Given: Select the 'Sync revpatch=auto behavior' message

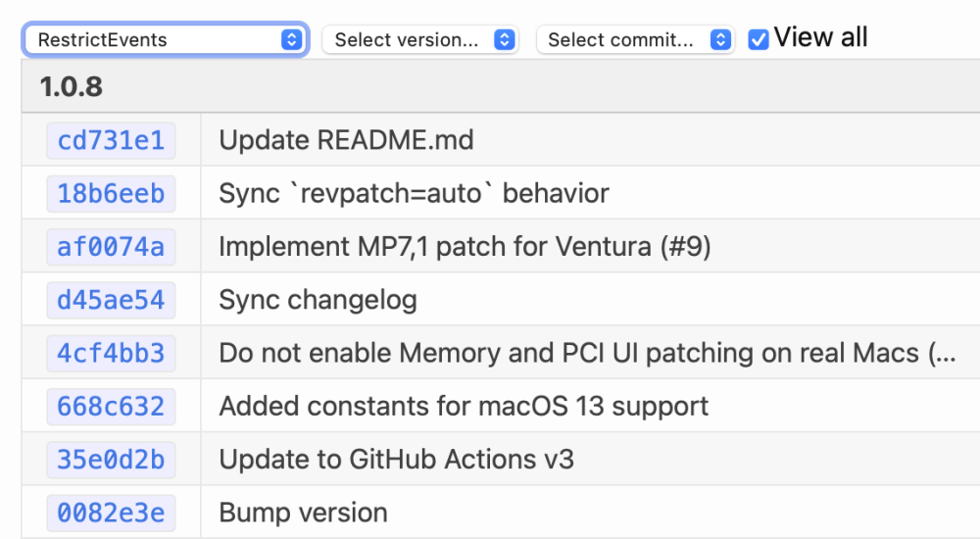Looking at the screenshot, I should pos(414,193).
